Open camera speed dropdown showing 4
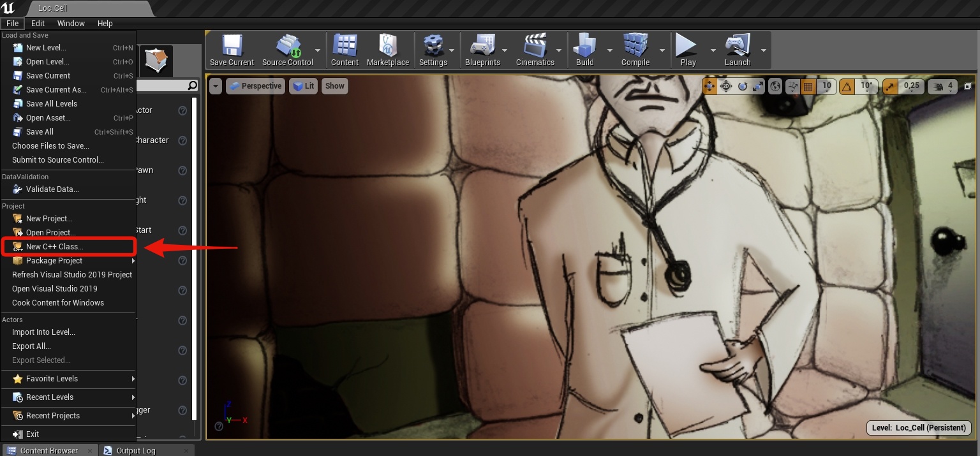Screen dimensions: 980x456 [944, 86]
